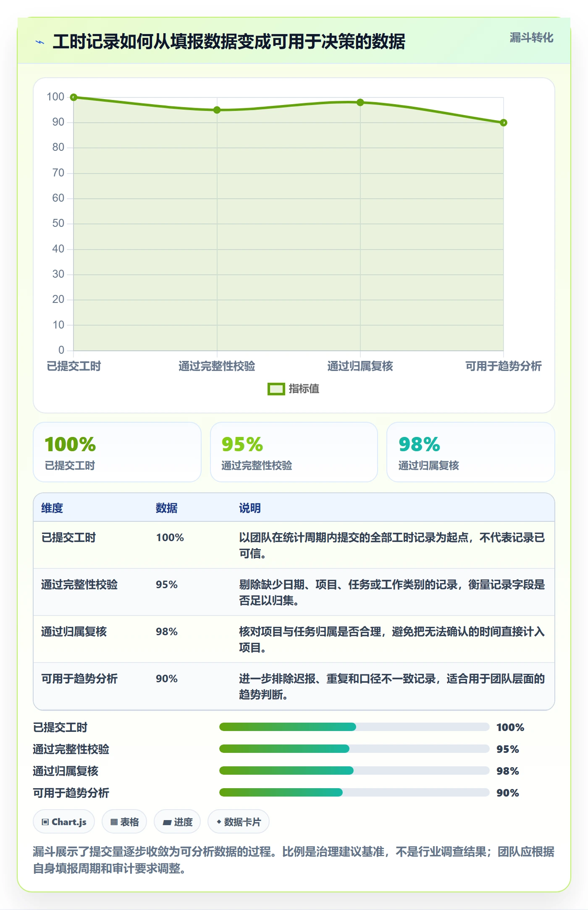This screenshot has height=910, width=588.
Task: Click the 通过完整性校验 progress bar
Action: tap(354, 749)
